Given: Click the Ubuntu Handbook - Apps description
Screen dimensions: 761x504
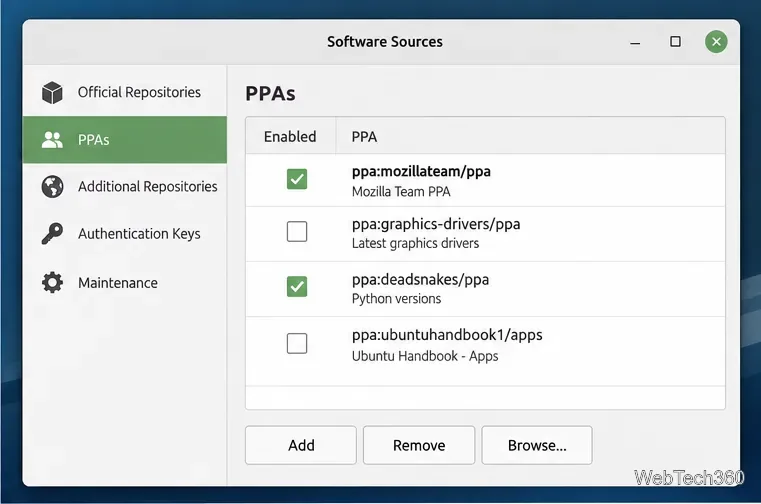Looking at the screenshot, I should coord(425,356).
